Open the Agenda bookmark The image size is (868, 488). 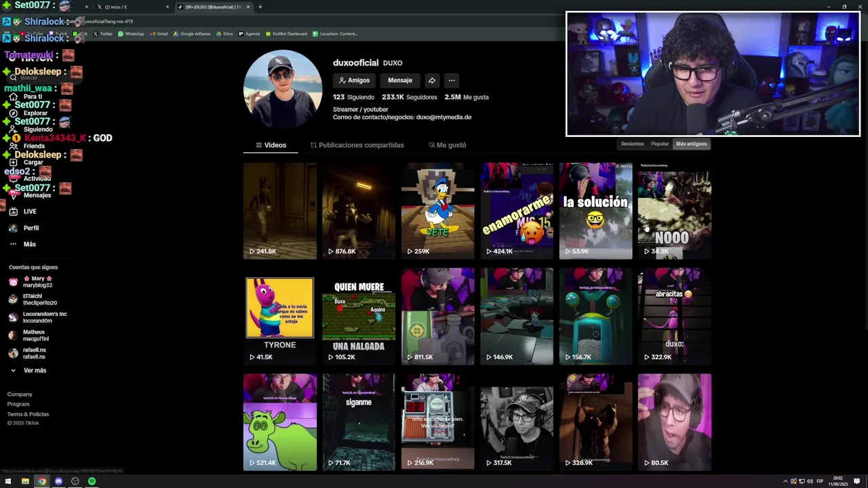[x=249, y=33]
